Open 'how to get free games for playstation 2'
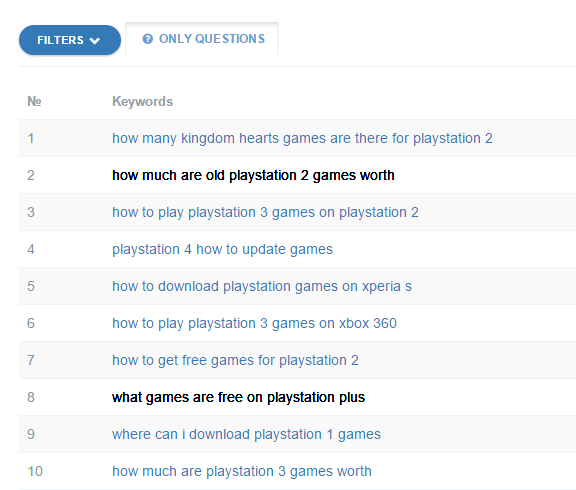The width and height of the screenshot is (576, 490). [235, 360]
